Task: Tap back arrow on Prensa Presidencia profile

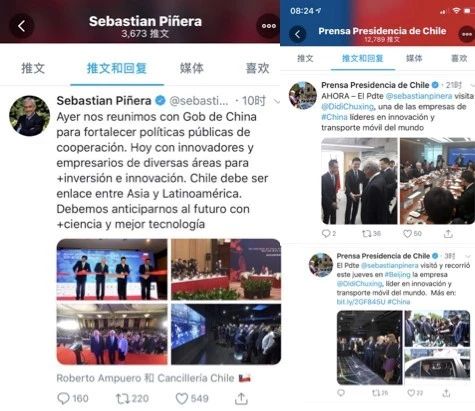Action: point(298,34)
